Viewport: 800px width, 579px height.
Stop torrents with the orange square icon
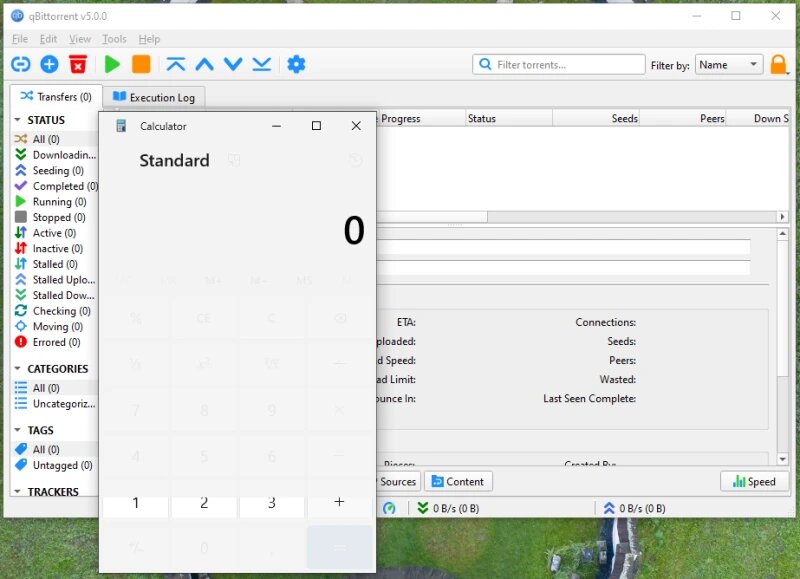pyautogui.click(x=141, y=64)
